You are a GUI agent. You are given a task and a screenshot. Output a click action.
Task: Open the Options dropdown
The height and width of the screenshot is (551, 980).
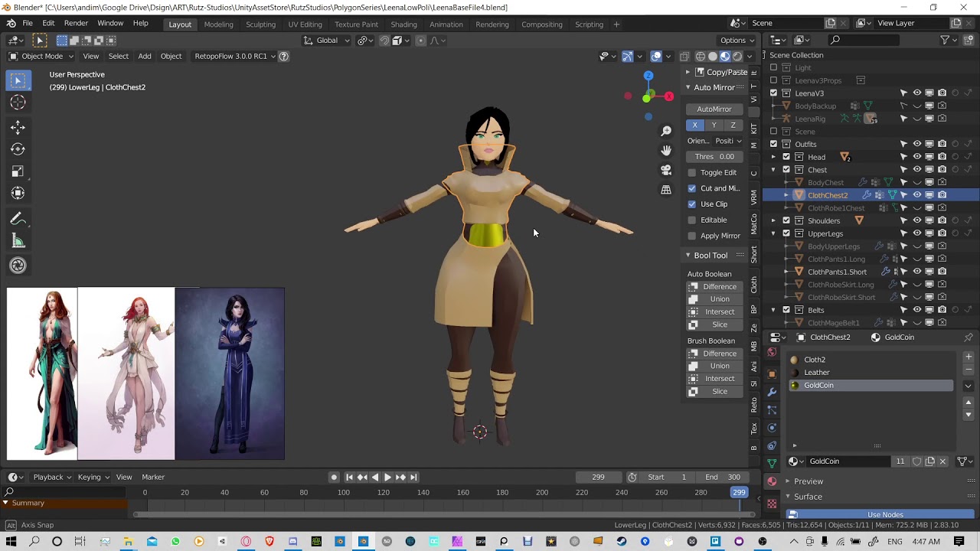click(x=738, y=41)
